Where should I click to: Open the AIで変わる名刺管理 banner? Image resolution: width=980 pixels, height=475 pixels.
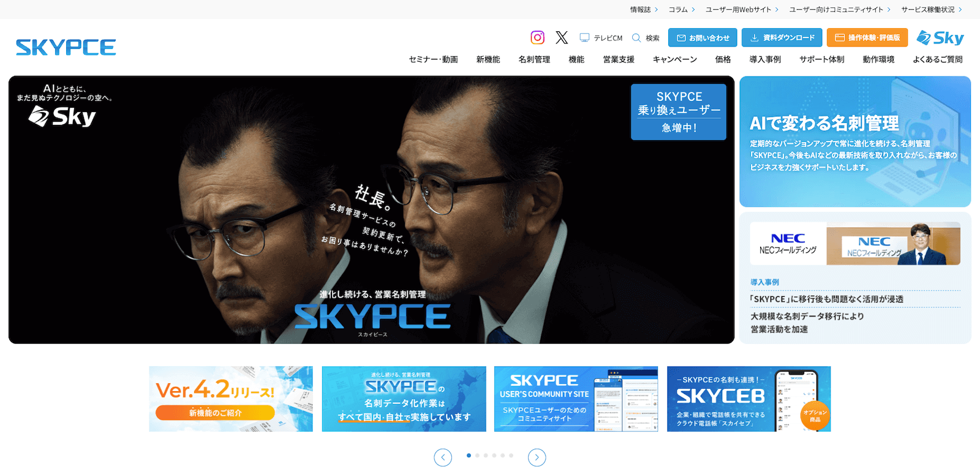click(x=855, y=141)
